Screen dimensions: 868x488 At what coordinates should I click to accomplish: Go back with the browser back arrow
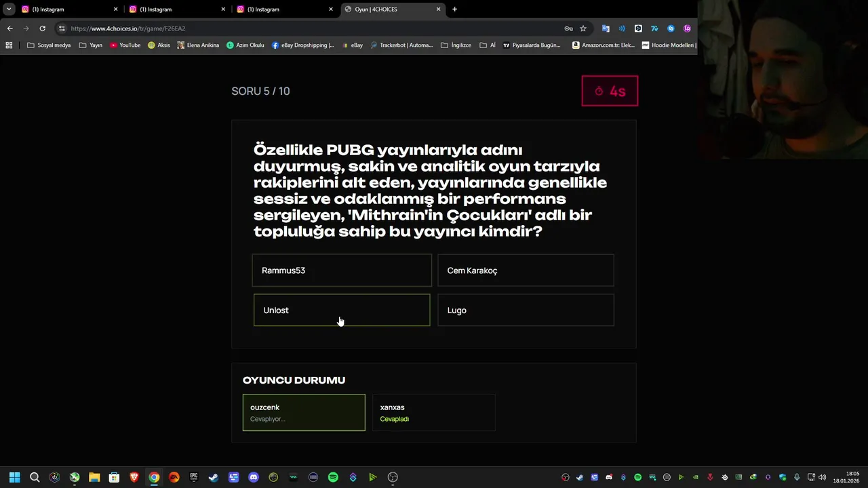pyautogui.click(x=9, y=28)
